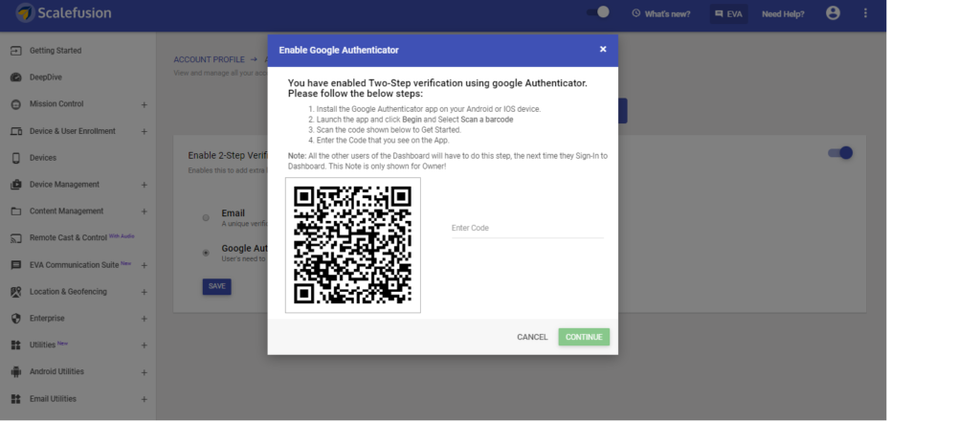The image size is (980, 423).
Task: Go to the ACCOUNT PROFILE breadcrumb
Action: 210,59
